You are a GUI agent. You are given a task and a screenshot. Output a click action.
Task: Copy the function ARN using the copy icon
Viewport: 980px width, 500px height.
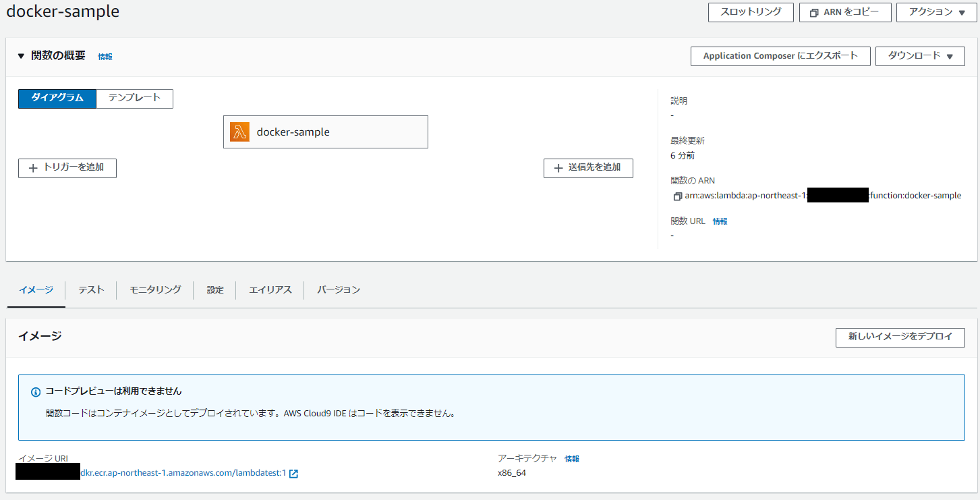pyautogui.click(x=677, y=196)
